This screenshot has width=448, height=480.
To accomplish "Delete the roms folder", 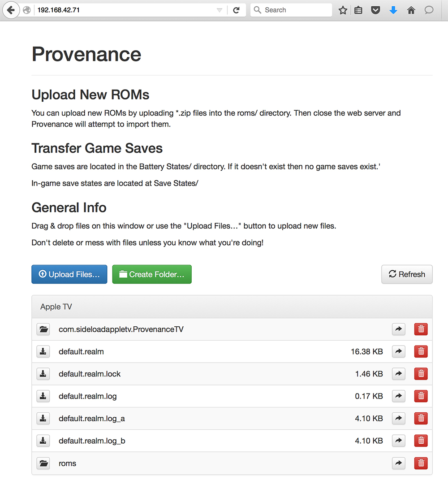I will click(421, 463).
